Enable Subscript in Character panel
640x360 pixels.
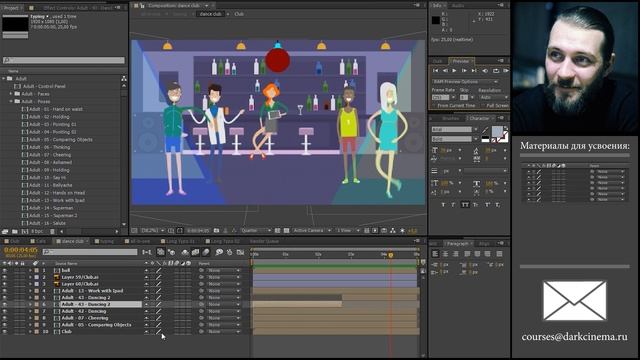click(x=498, y=205)
